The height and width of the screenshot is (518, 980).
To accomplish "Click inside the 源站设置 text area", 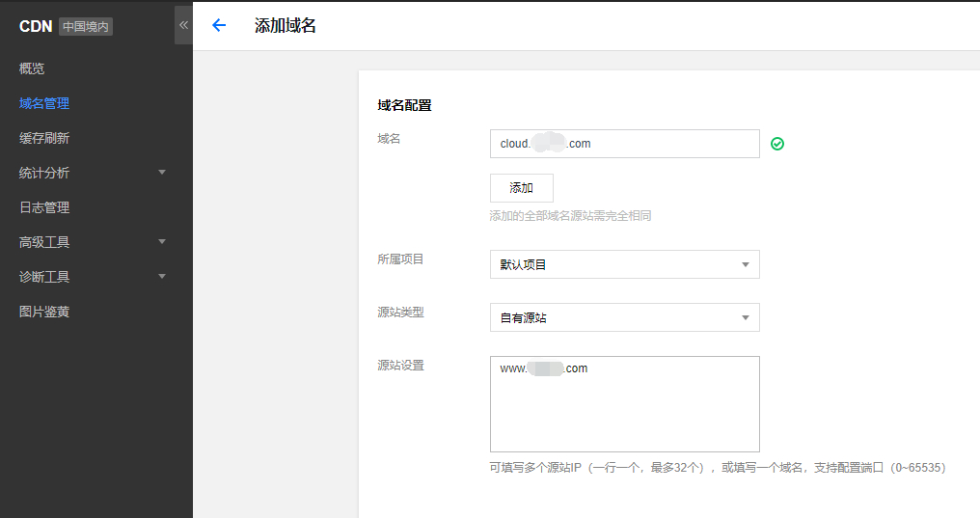I will (x=624, y=405).
